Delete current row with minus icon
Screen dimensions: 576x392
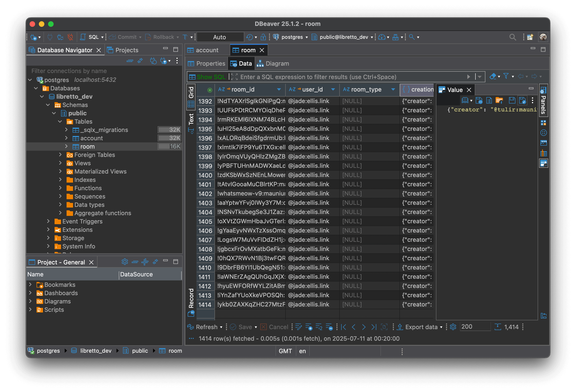(x=329, y=327)
